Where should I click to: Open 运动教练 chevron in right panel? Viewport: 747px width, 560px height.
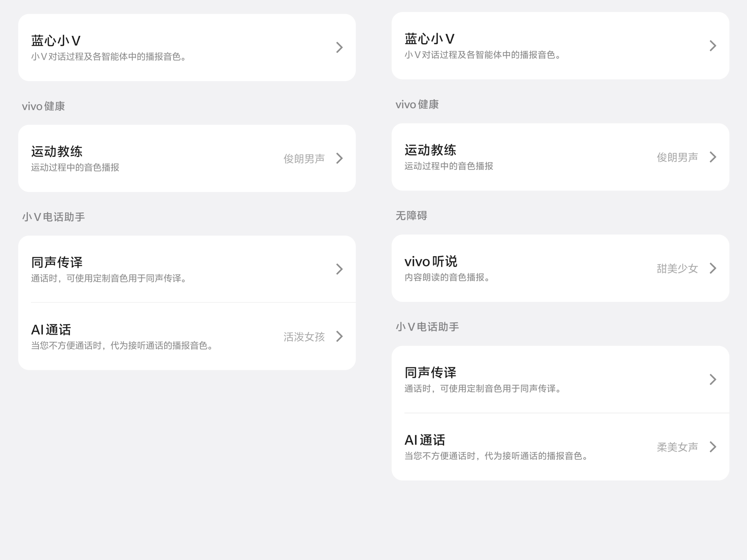(x=713, y=157)
